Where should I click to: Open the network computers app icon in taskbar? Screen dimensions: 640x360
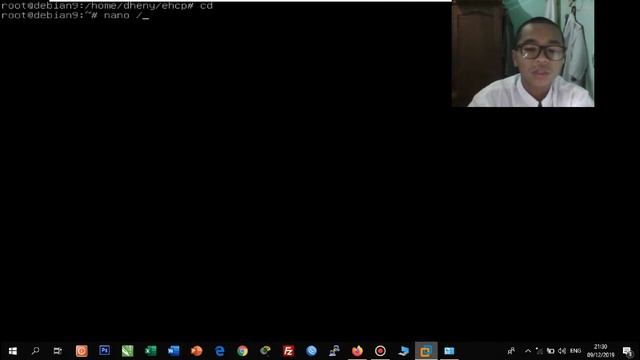pos(334,351)
